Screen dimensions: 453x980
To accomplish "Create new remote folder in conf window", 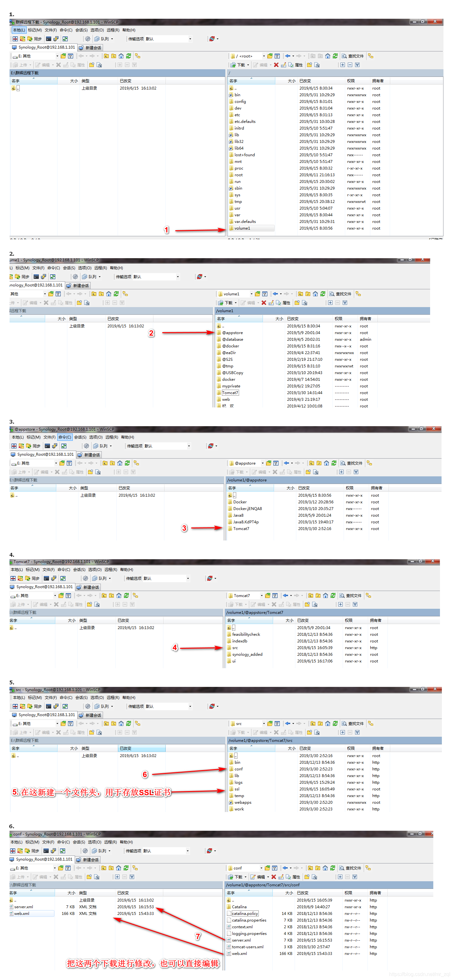I will (307, 877).
